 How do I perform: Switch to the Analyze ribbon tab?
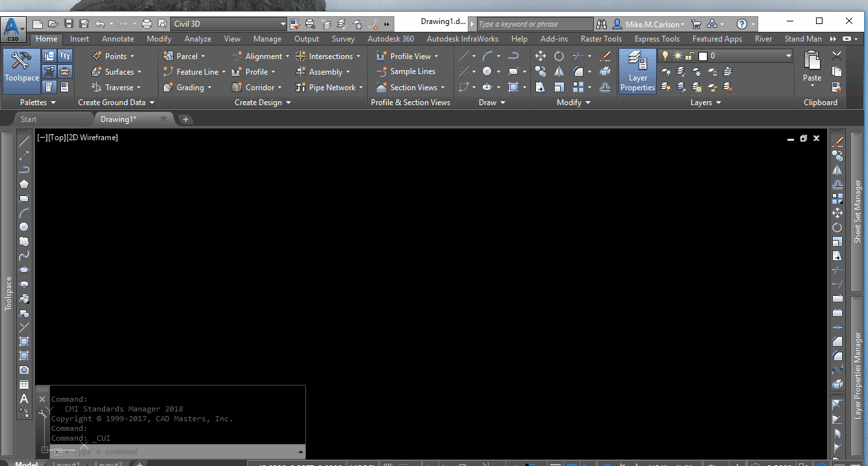pos(198,39)
